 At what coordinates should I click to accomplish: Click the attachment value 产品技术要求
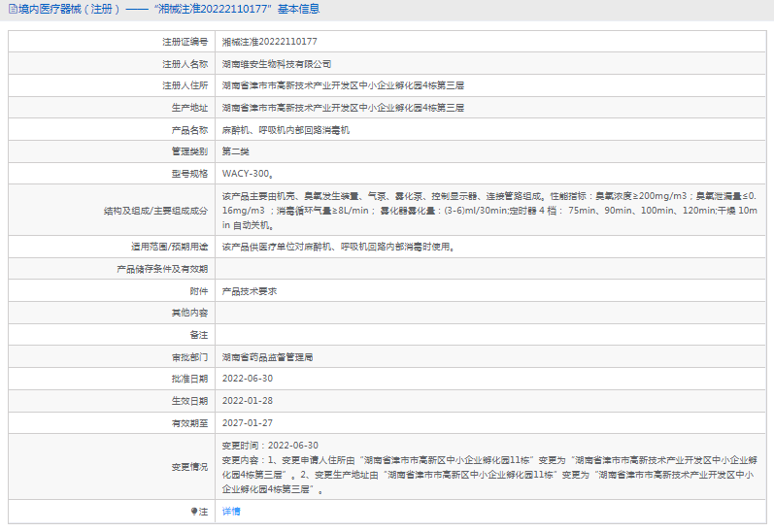click(250, 291)
